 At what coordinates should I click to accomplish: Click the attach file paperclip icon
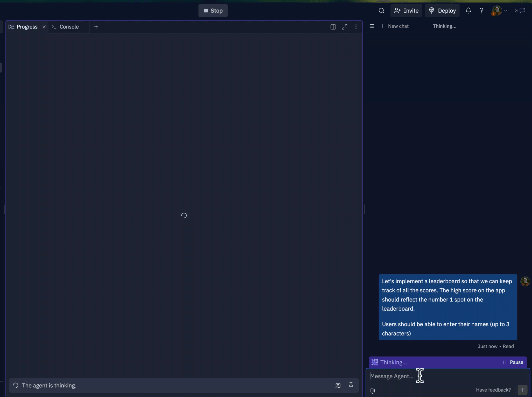point(372,391)
